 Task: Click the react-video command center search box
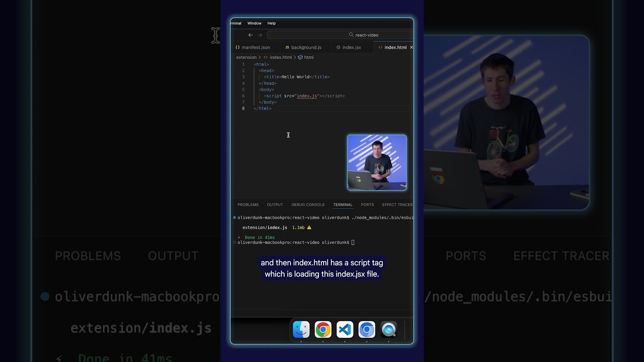click(340, 35)
